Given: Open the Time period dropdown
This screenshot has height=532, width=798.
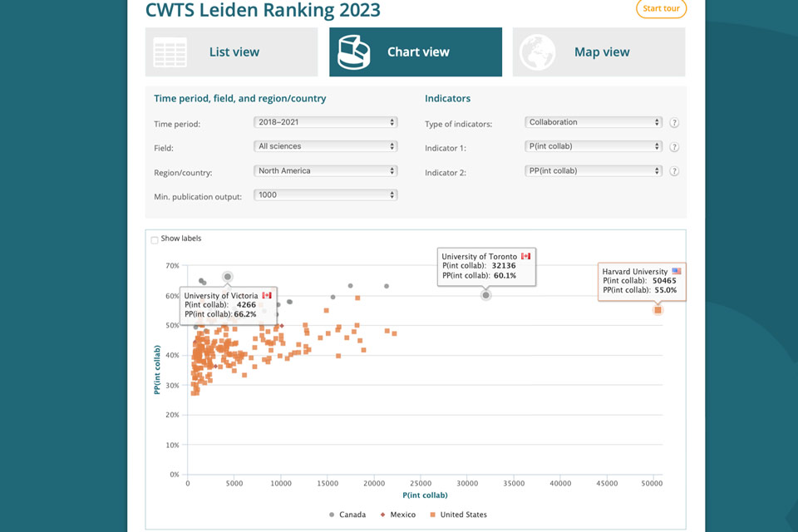Looking at the screenshot, I should (325, 122).
